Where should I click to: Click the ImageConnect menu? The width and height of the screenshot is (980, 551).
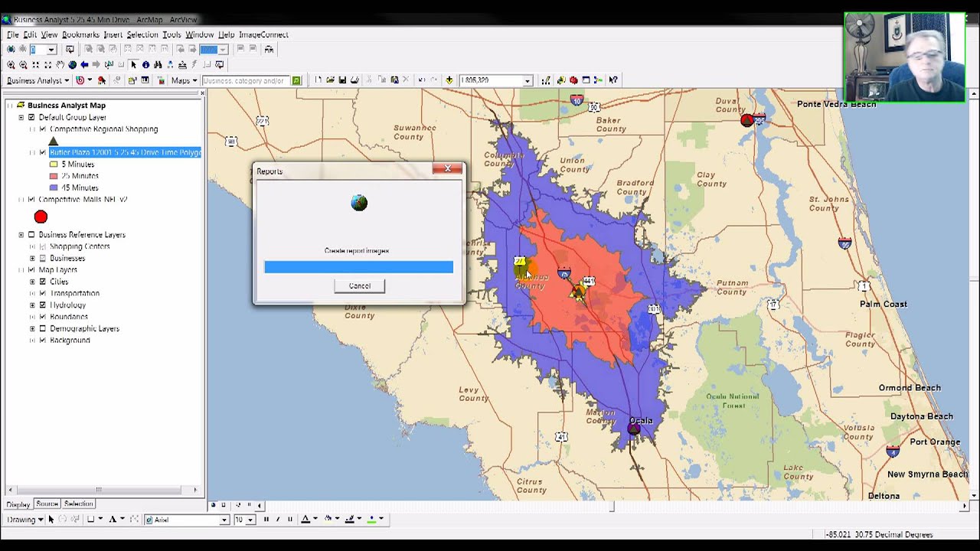[x=263, y=34]
